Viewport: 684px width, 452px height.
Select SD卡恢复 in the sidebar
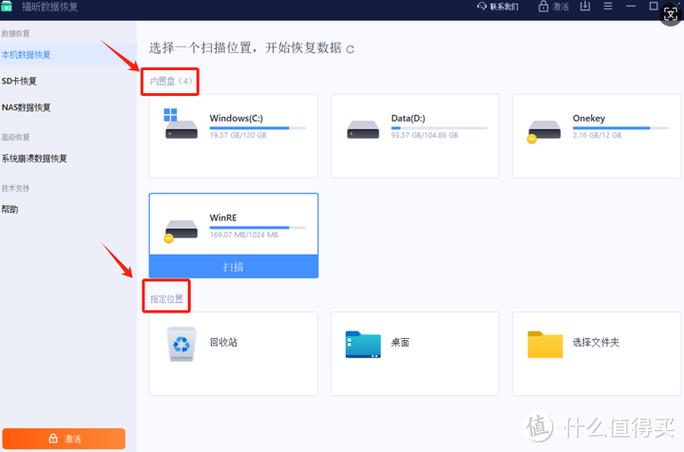pyautogui.click(x=19, y=81)
